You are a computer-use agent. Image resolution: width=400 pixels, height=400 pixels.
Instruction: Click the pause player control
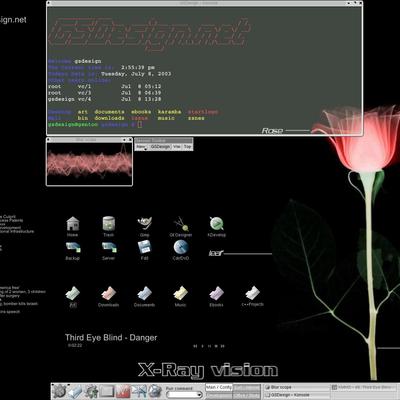209,346
